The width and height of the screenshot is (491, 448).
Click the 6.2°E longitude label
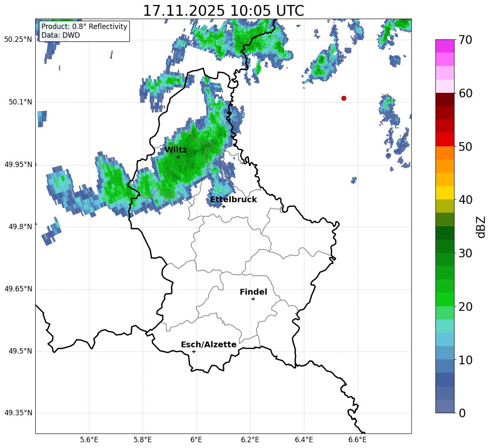click(250, 440)
